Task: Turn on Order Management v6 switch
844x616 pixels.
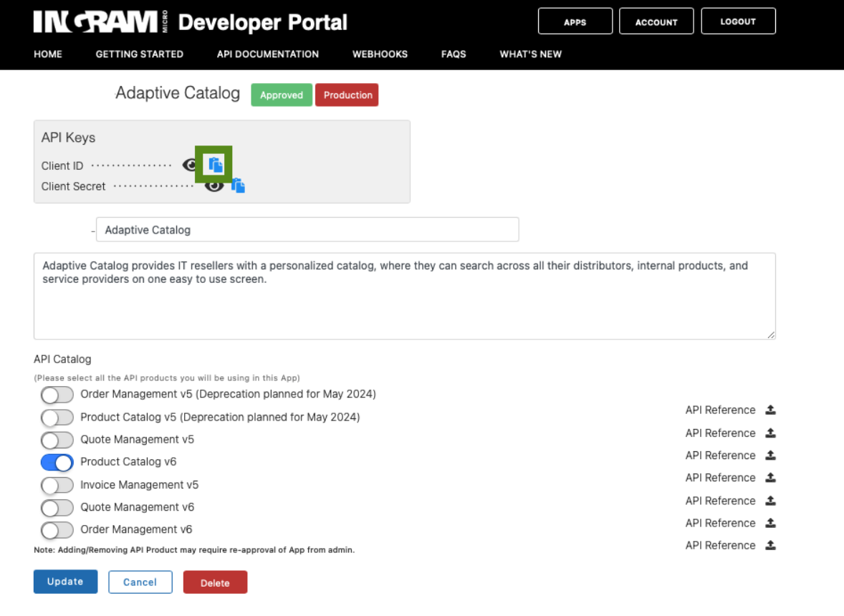Action: [x=57, y=530]
